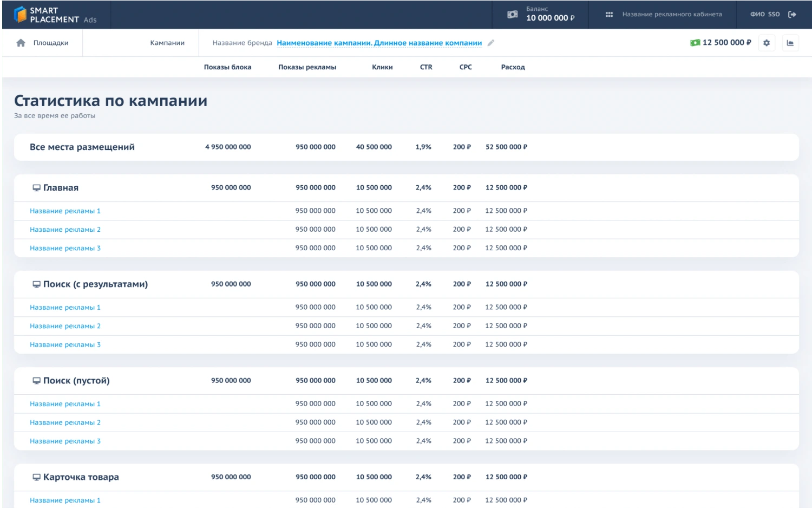Image resolution: width=812 pixels, height=508 pixels.
Task: Select the Название рекламного кабинета dropdown
Action: pos(672,15)
